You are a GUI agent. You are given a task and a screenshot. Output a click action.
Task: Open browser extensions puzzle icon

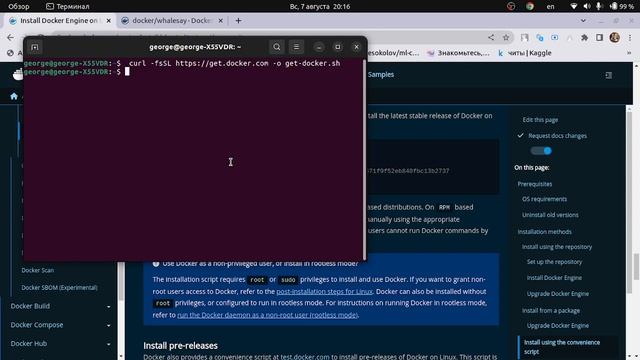pyautogui.click(x=584, y=38)
